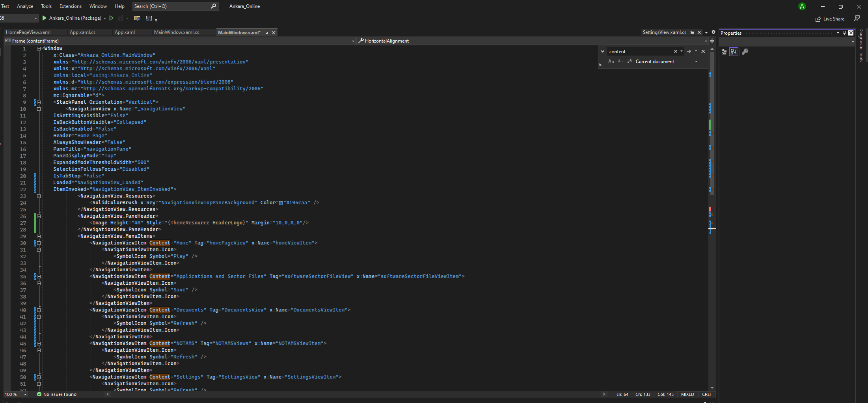
Task: Open the Help menu
Action: tap(119, 6)
